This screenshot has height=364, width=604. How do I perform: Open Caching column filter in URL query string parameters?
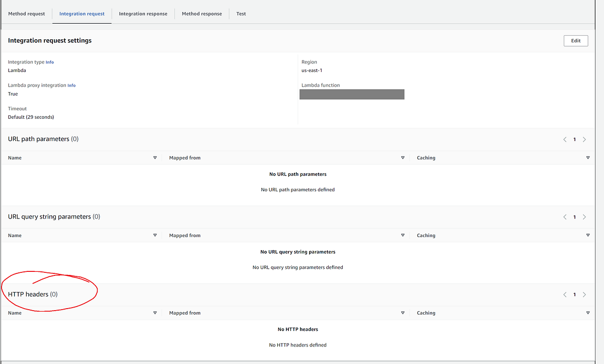click(x=587, y=235)
